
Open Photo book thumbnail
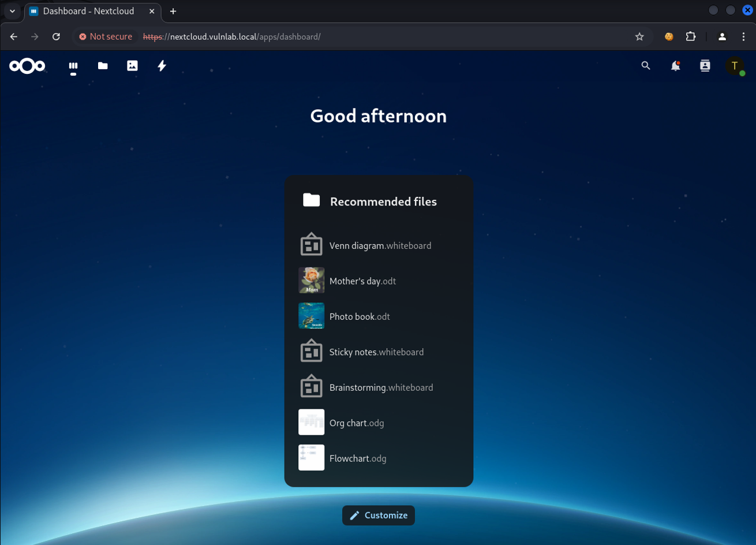[x=312, y=316]
